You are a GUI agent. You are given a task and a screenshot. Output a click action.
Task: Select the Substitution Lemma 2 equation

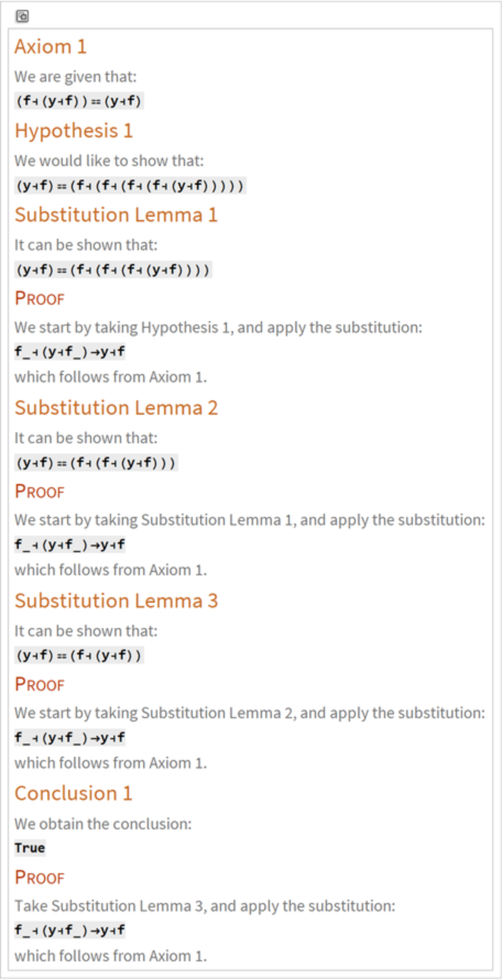[x=96, y=463]
